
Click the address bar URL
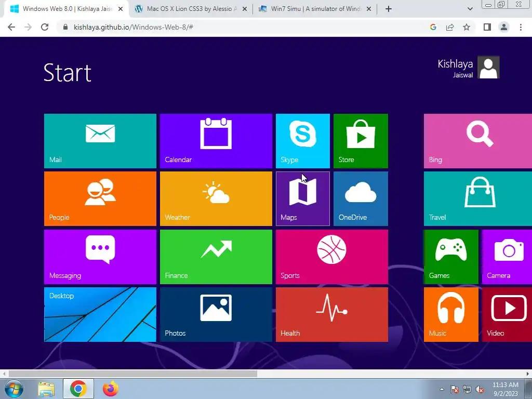(134, 27)
